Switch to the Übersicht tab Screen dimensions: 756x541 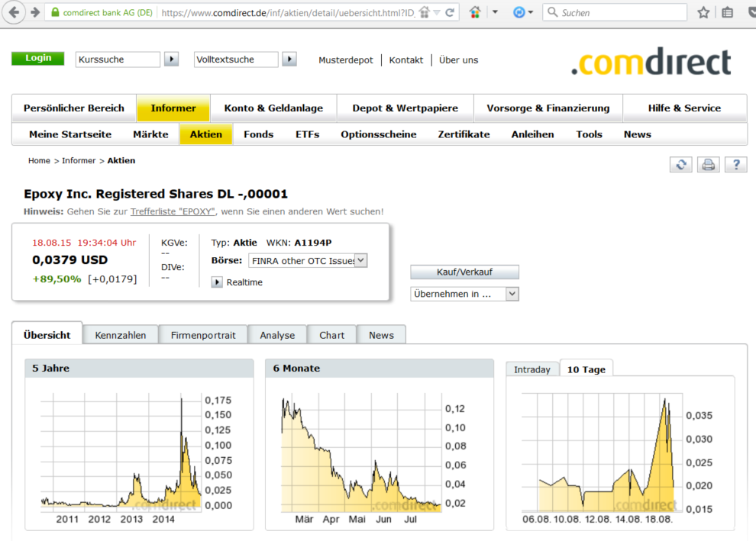tap(47, 335)
